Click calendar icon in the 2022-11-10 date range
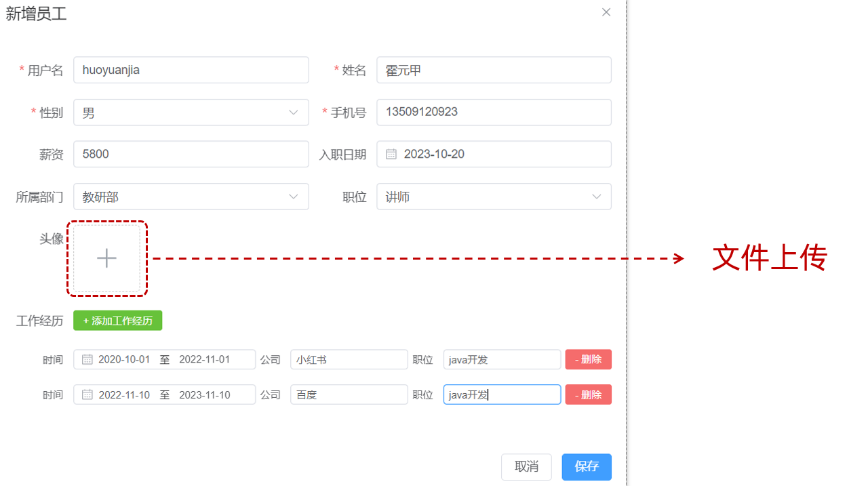 87,394
